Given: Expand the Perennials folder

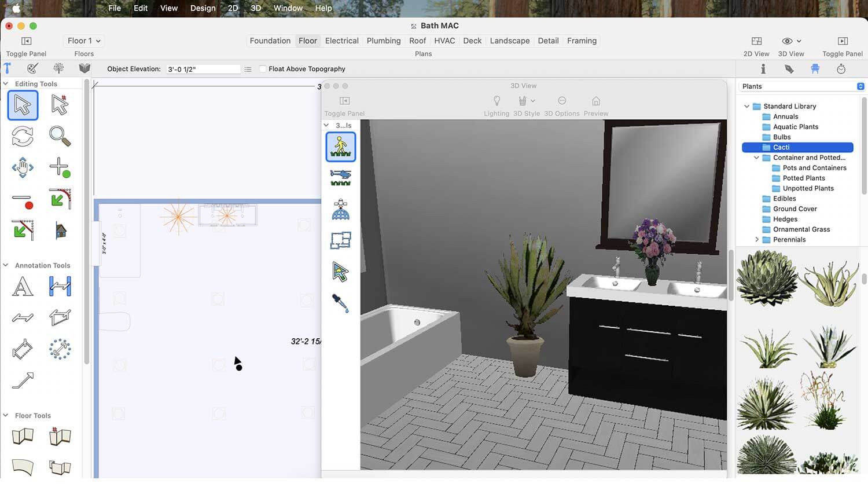Looking at the screenshot, I should [x=757, y=240].
